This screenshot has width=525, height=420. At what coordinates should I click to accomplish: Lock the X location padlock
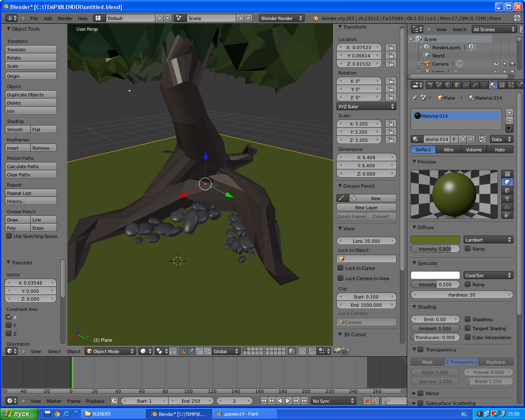(391, 47)
